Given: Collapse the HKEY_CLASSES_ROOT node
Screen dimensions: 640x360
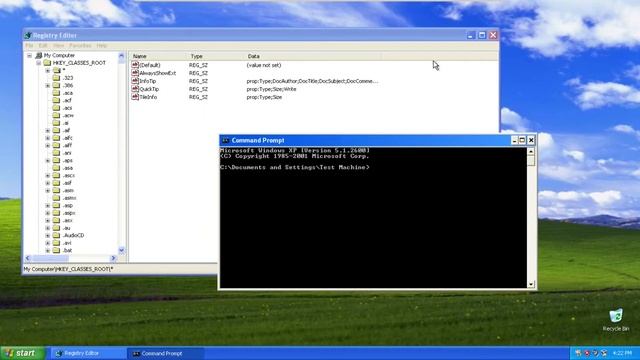Looking at the screenshot, I should coord(38,63).
